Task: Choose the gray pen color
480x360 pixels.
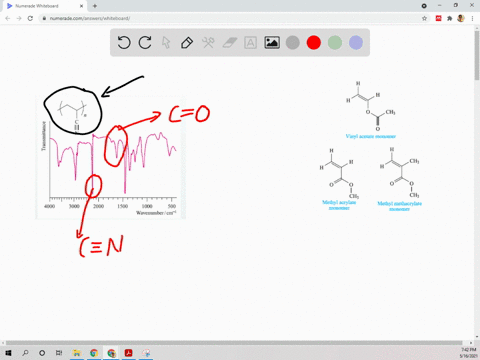Action: [x=293, y=43]
